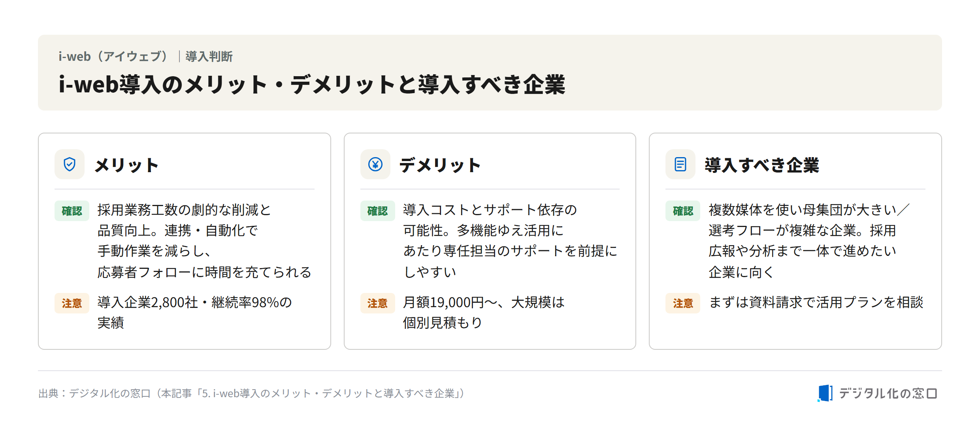Viewport: 980px width, 439px height.
Task: Select the 導入すべき企業 card heading
Action: click(762, 165)
